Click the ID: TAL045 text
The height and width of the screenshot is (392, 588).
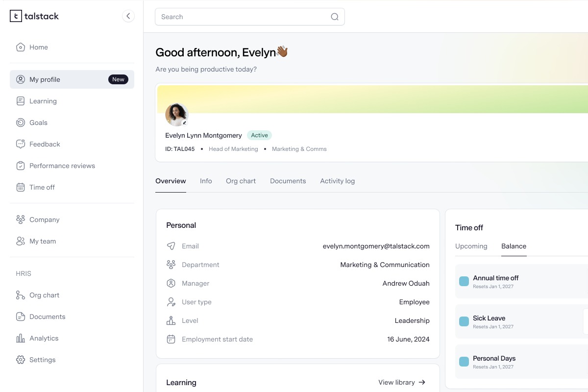coord(180,149)
